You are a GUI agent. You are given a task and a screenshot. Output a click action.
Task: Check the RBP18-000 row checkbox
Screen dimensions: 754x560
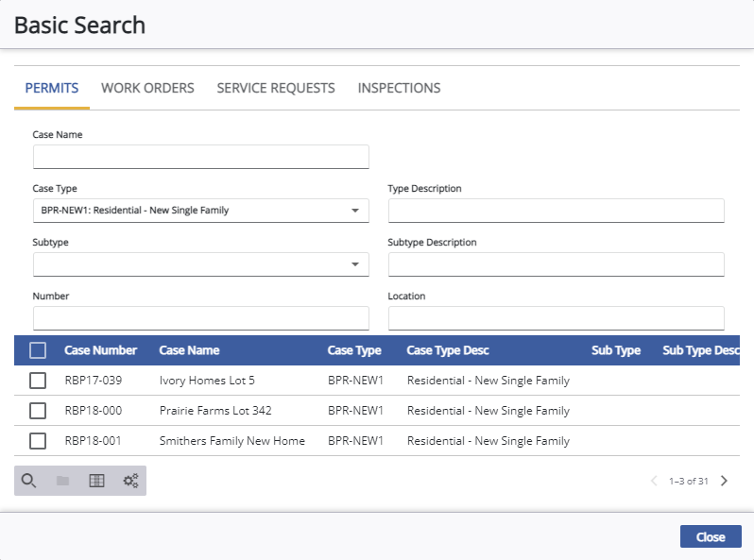pyautogui.click(x=38, y=411)
